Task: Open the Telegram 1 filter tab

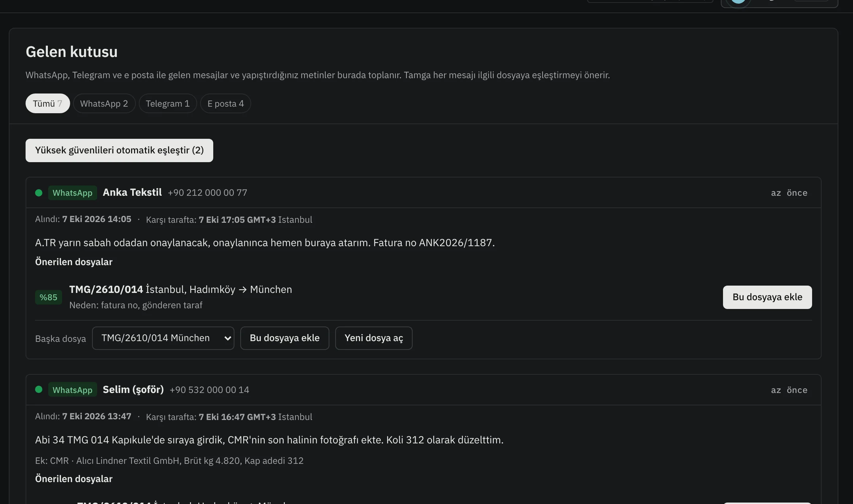Action: [168, 103]
